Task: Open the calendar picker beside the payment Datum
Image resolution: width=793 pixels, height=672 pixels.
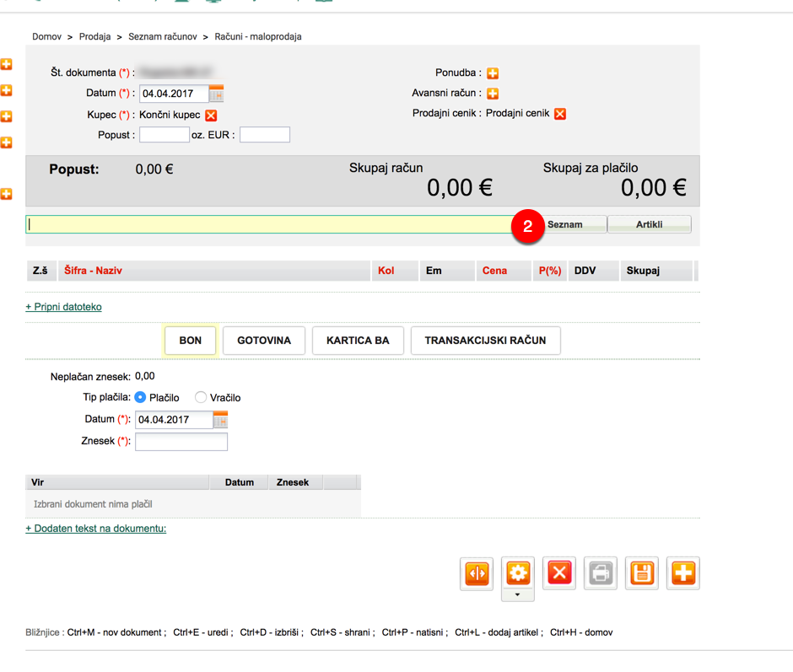Action: point(220,420)
